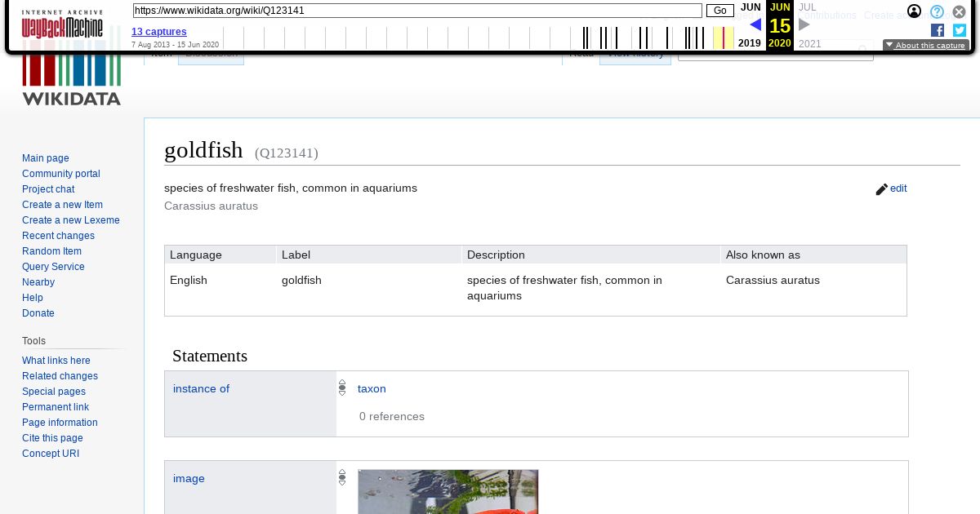Open the taxon value link
This screenshot has height=514, width=980.
coord(372,389)
